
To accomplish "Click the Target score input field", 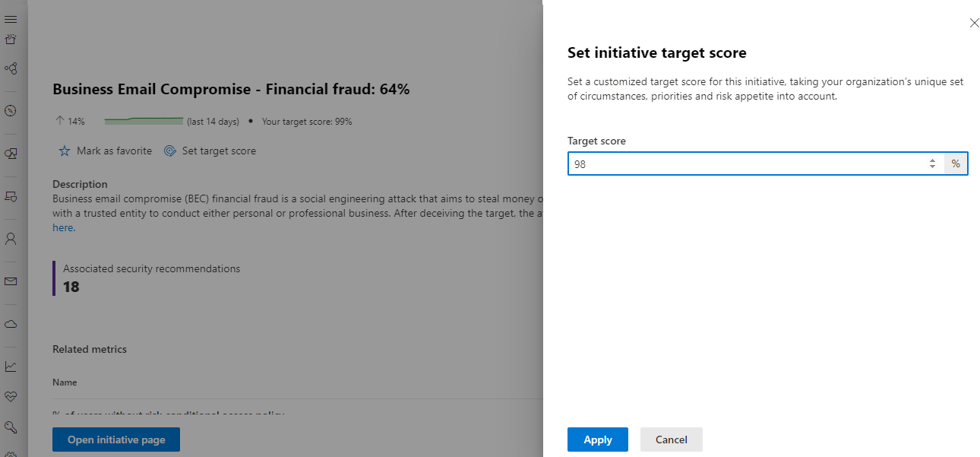I will point(744,164).
